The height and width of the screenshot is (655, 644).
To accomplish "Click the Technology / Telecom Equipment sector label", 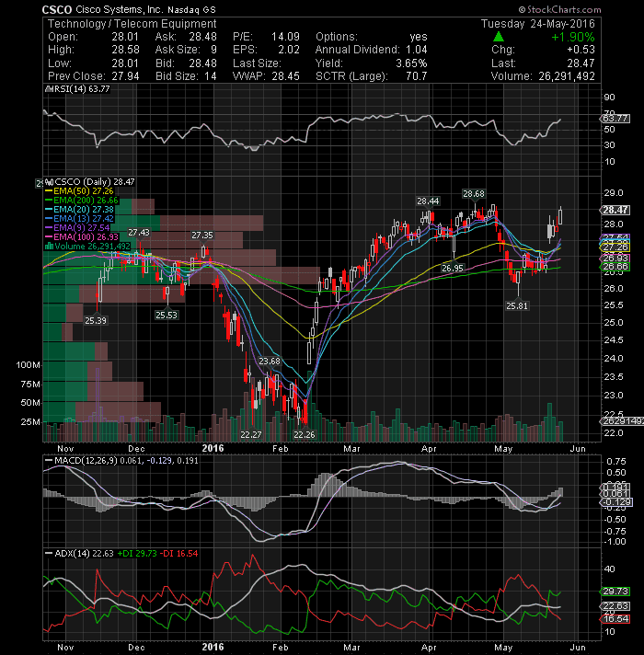I will [x=132, y=24].
